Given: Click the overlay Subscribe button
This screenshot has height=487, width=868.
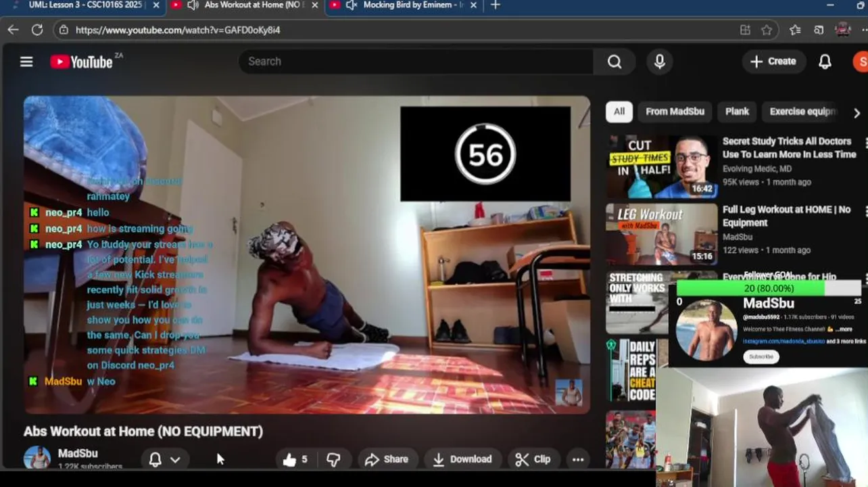Looking at the screenshot, I should click(x=761, y=356).
